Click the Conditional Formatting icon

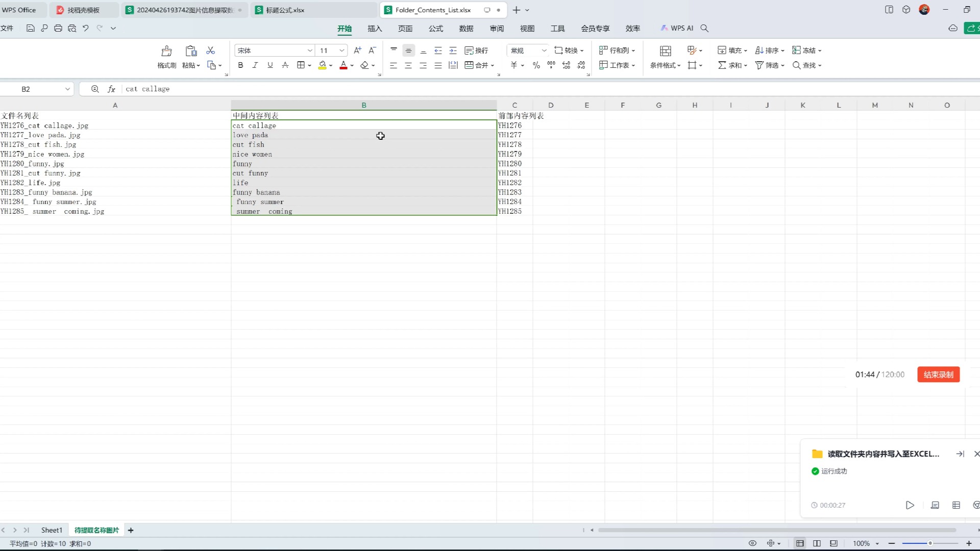click(665, 51)
